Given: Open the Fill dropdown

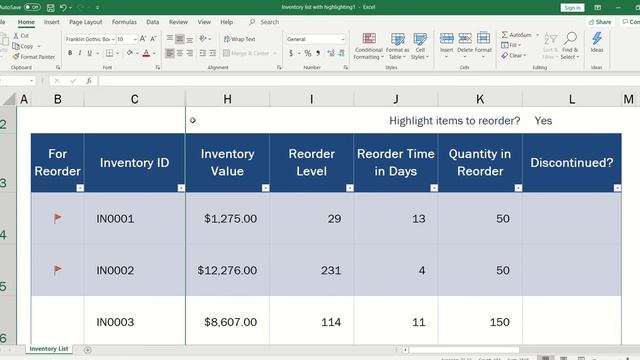Looking at the screenshot, I should point(511,45).
